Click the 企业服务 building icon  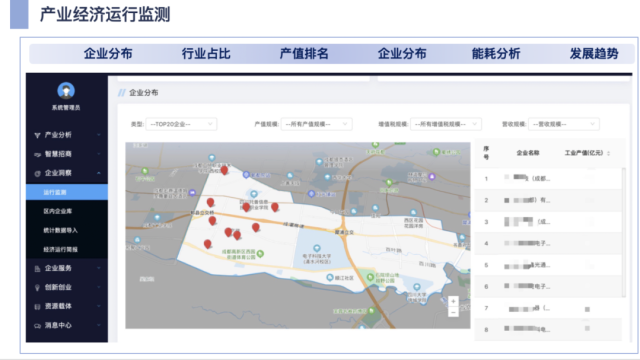pos(37,269)
